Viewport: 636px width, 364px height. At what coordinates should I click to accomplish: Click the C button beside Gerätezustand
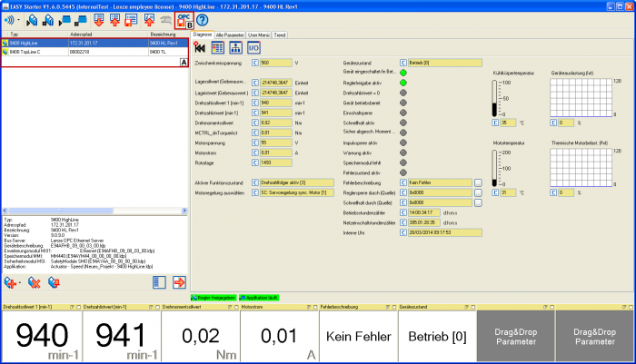point(402,63)
